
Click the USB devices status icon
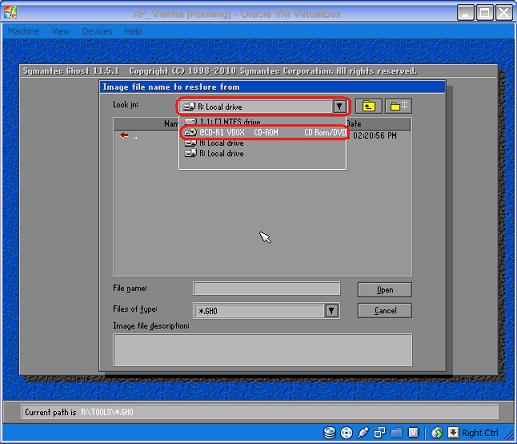(x=363, y=433)
